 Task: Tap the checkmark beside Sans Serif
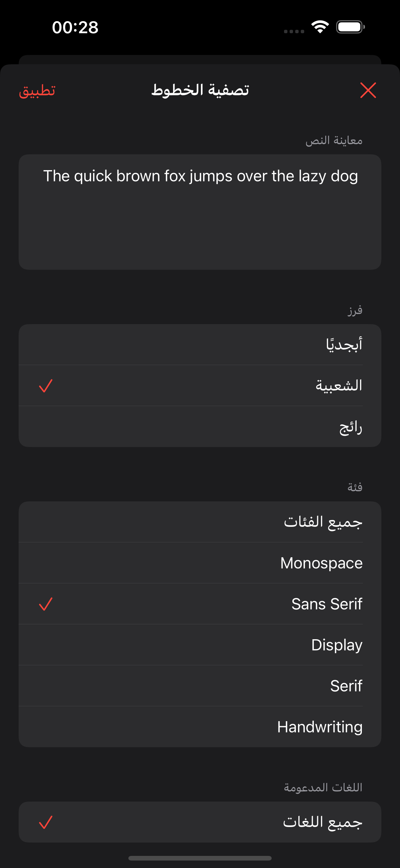[x=46, y=604]
